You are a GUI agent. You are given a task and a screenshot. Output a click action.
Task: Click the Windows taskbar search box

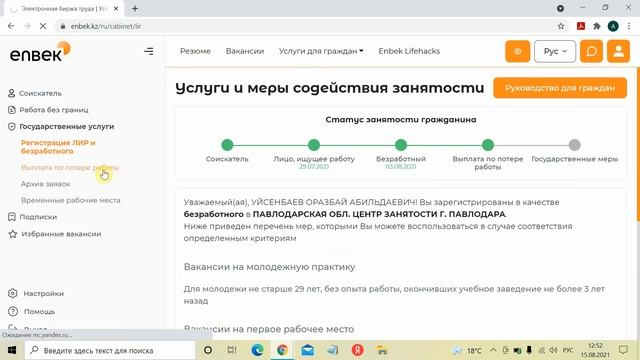[x=110, y=350]
